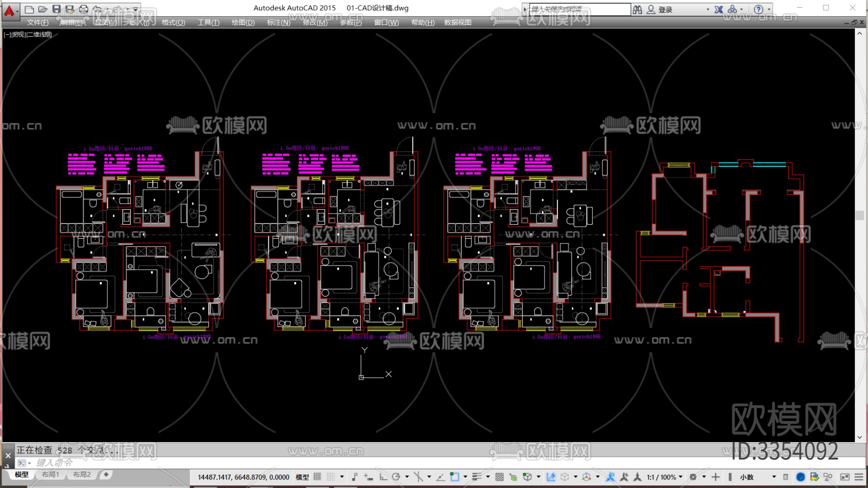
Task: Click the Open file folder icon
Action: (42, 9)
